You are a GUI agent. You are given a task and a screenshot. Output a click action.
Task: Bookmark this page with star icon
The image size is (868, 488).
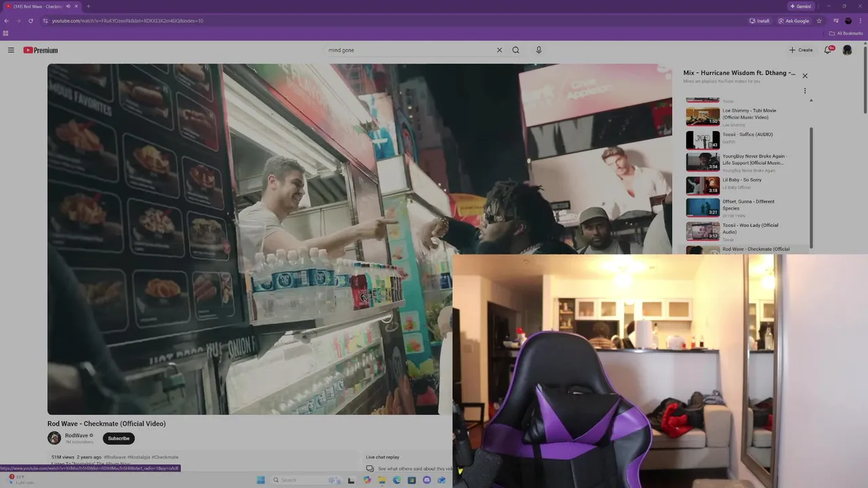(819, 21)
